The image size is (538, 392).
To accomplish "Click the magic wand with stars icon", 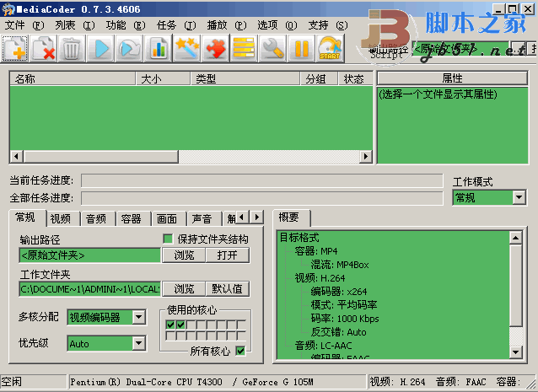I will point(186,48).
